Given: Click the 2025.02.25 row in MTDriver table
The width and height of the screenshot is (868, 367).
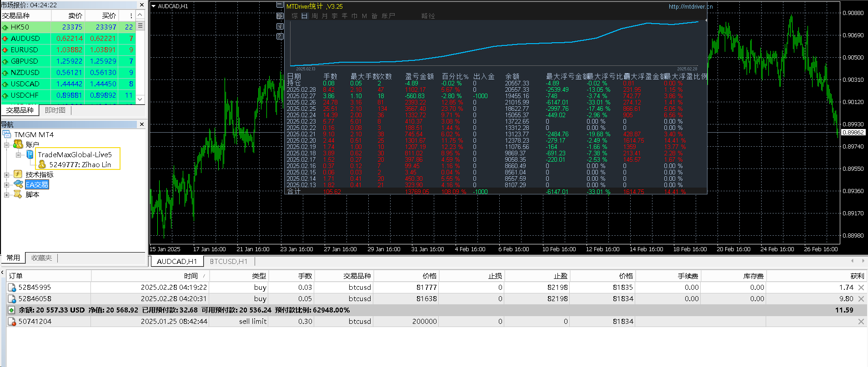Looking at the screenshot, I should point(496,109).
